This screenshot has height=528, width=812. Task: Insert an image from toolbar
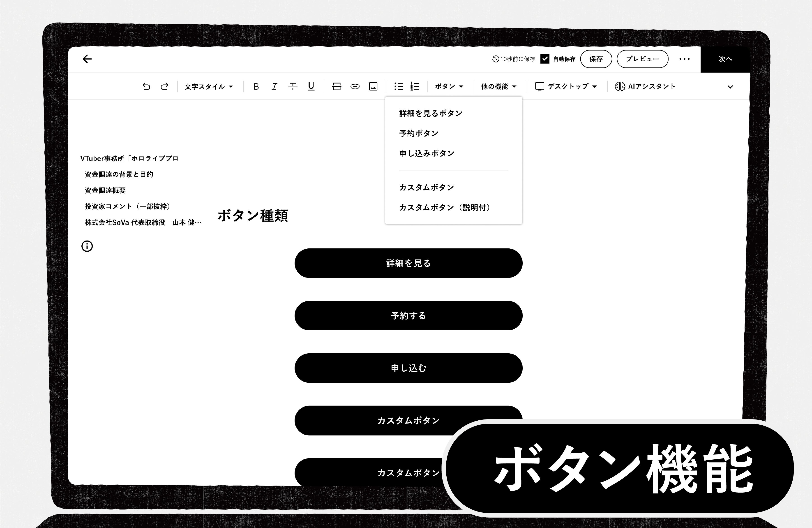[x=373, y=86]
